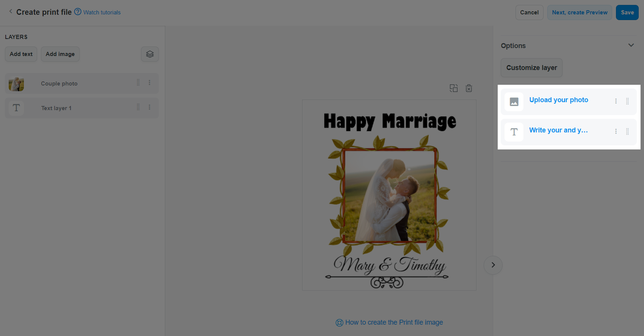The width and height of the screenshot is (644, 336).
Task: Save the print file
Action: point(627,12)
